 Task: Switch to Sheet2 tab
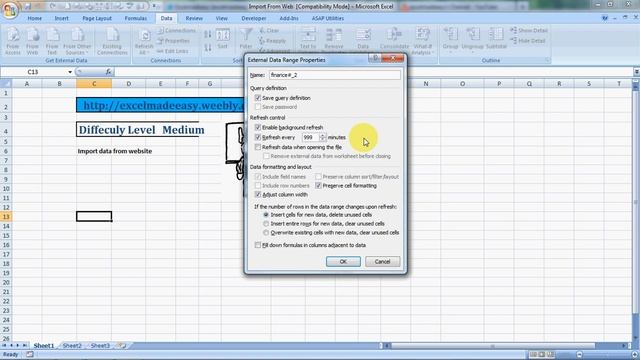point(72,346)
